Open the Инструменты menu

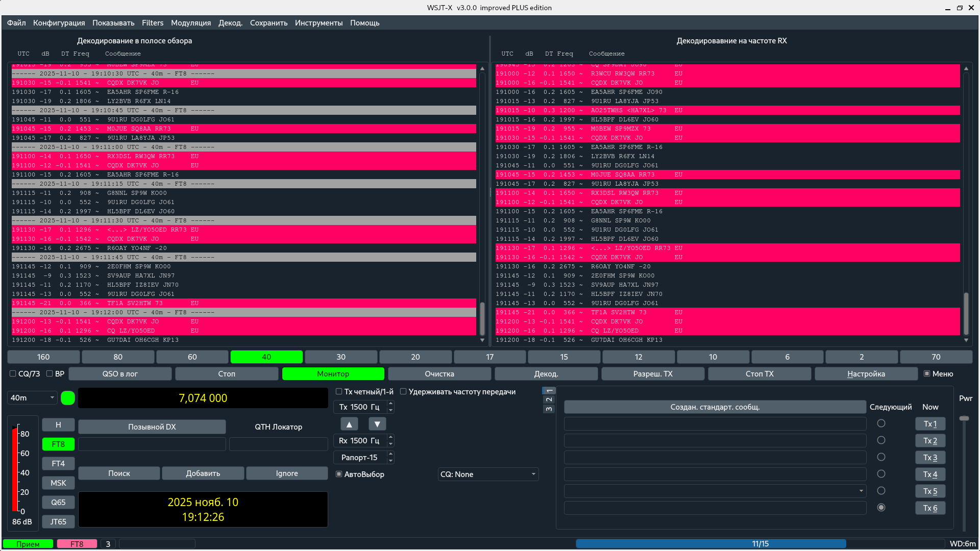click(x=318, y=23)
